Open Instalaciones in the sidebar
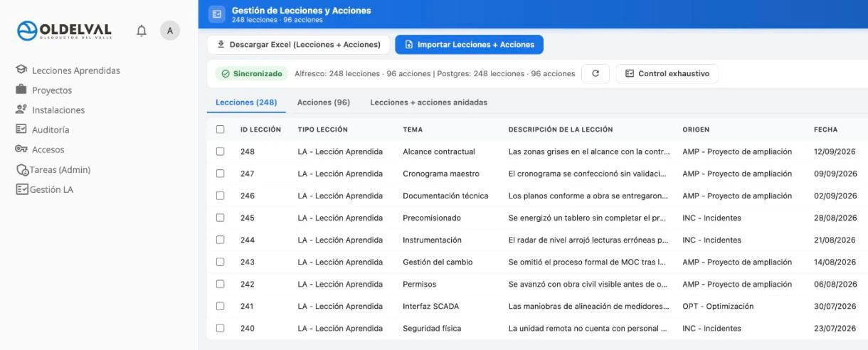Image resolution: width=868 pixels, height=350 pixels. pyautogui.click(x=58, y=110)
